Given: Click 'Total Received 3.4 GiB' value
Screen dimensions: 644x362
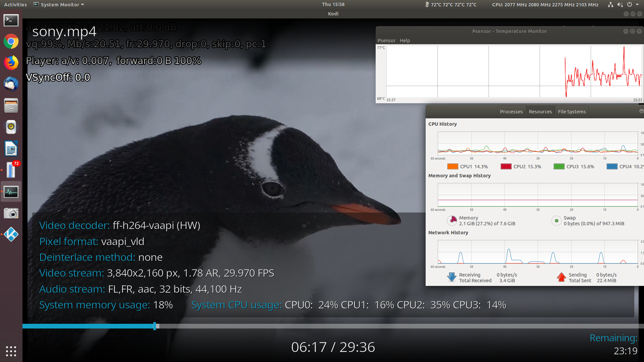Looking at the screenshot, I should tap(507, 281).
